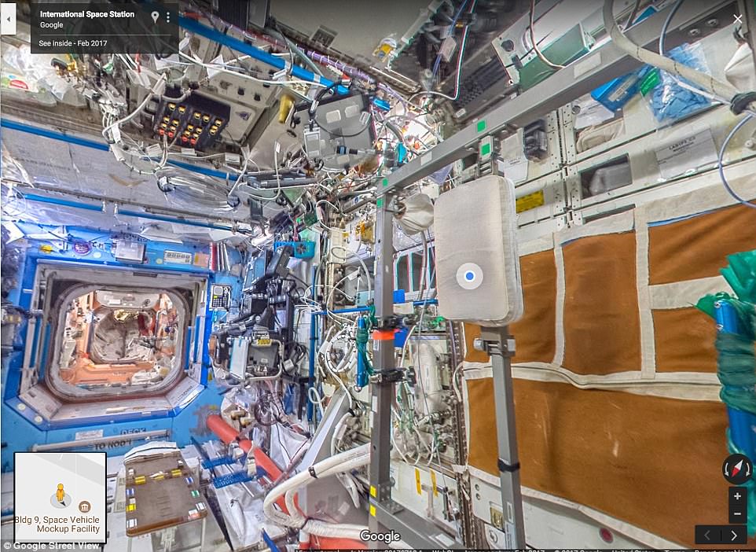The image size is (756, 552).
Task: Click 'Bldg 9, Space Vehicle Mockup Facility' label
Action: (x=57, y=524)
